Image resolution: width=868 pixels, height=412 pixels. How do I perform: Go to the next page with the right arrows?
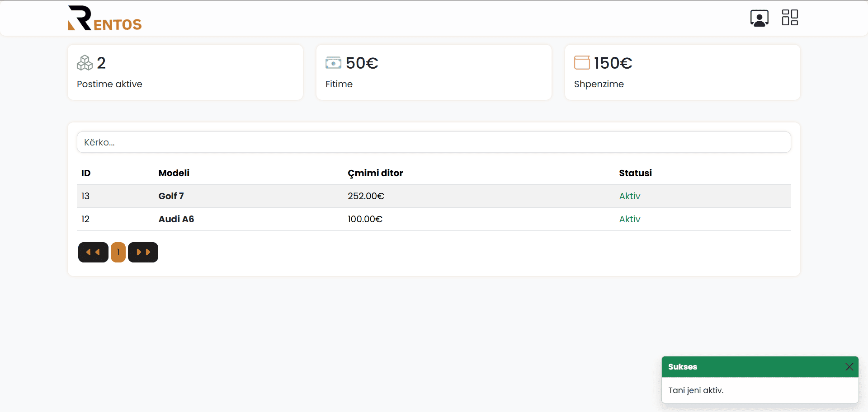(143, 252)
